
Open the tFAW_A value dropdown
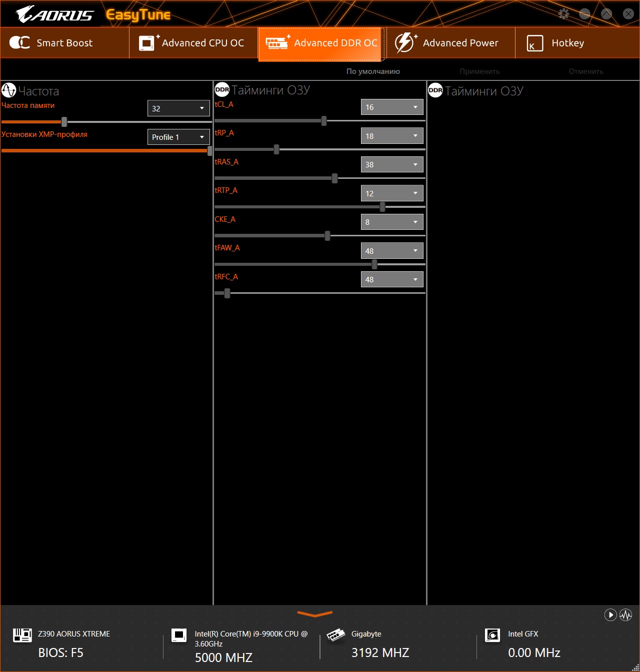point(392,251)
